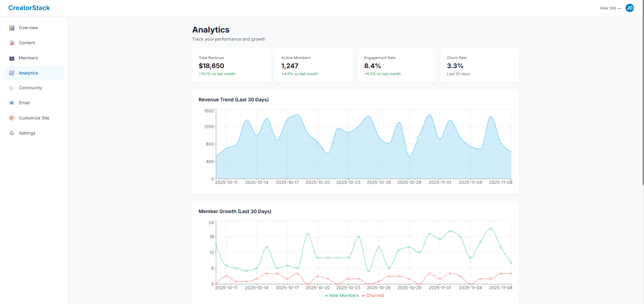Screen dimensions: 644x304
Task: Click the Churn Rate stat card
Action: tap(479, 66)
